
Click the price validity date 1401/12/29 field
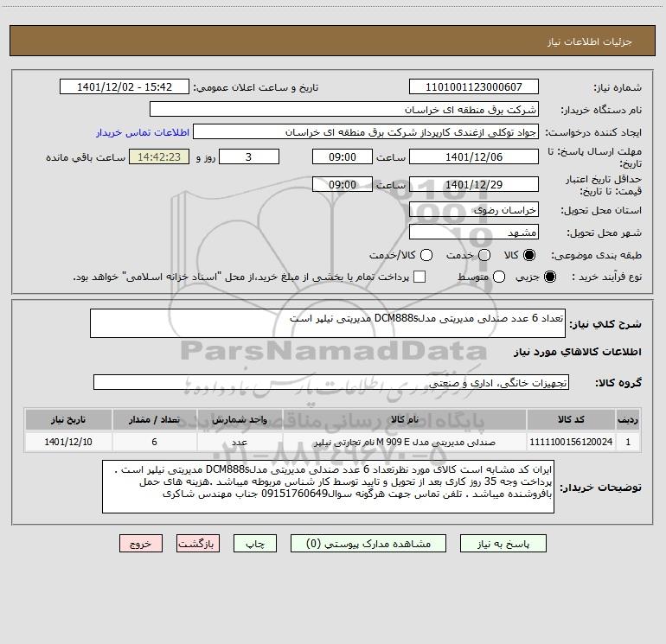(x=474, y=184)
